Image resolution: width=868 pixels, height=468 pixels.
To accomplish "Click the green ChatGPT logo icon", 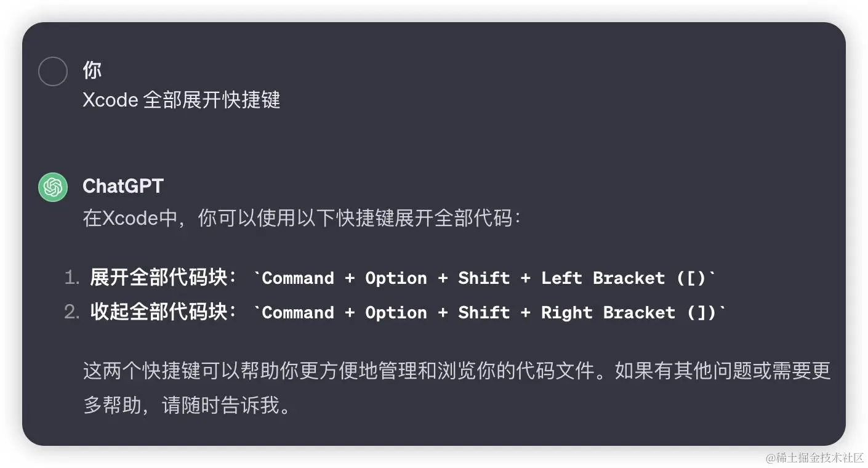I will coord(52,187).
